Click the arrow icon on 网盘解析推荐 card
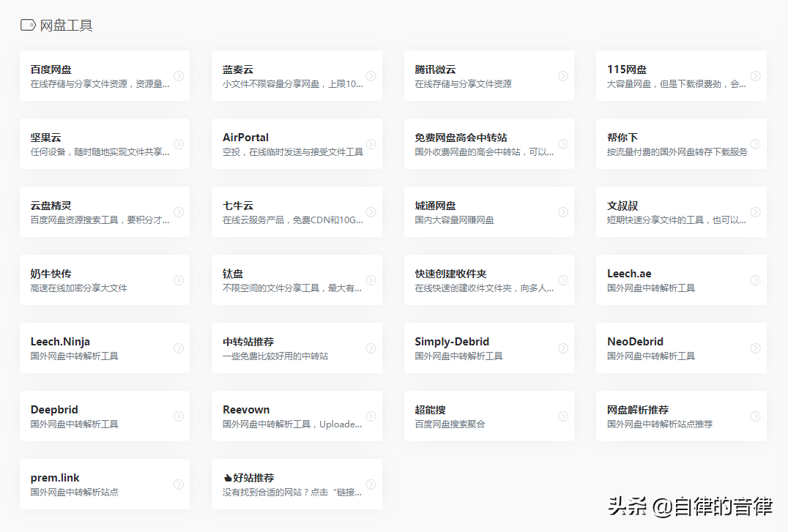The height and width of the screenshot is (532, 788). (x=755, y=416)
